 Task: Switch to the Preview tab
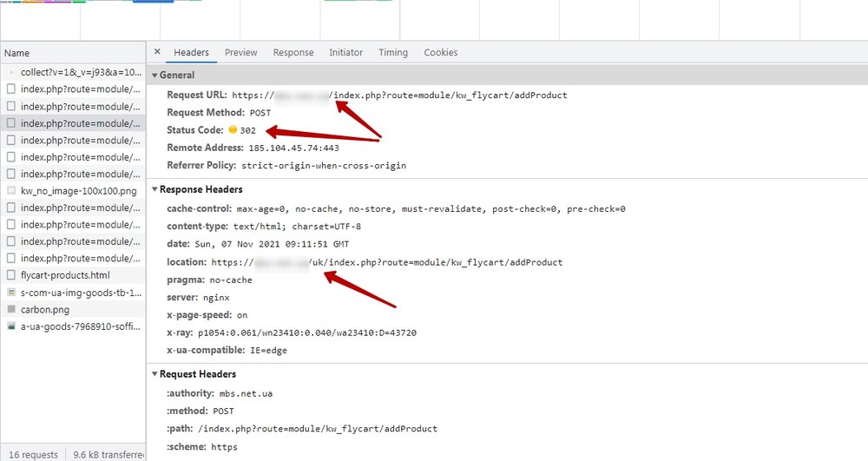click(x=240, y=53)
